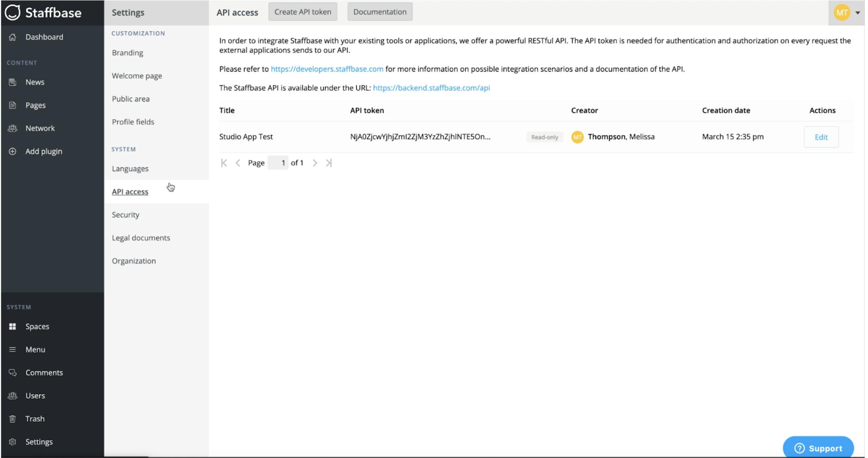Click the News newspaper icon
Image resolution: width=868 pixels, height=458 pixels.
coord(12,82)
